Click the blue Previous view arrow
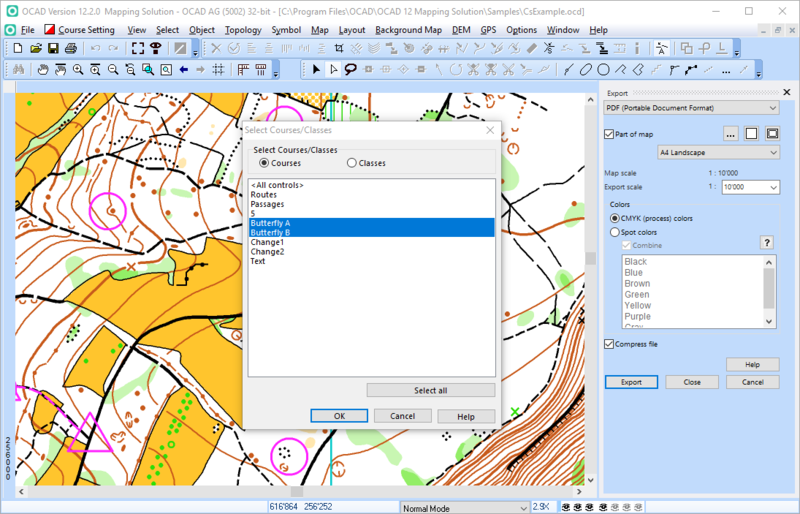This screenshot has width=800, height=514. pyautogui.click(x=184, y=69)
